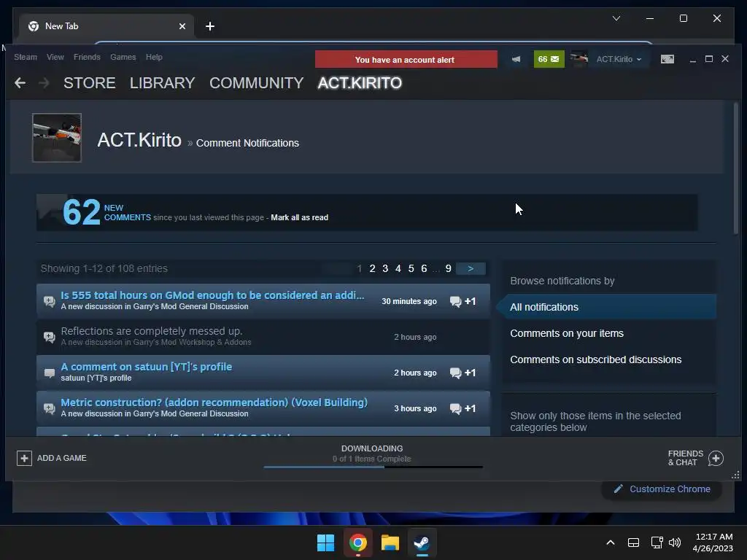Open the green 66 notifications inbox

(x=549, y=59)
